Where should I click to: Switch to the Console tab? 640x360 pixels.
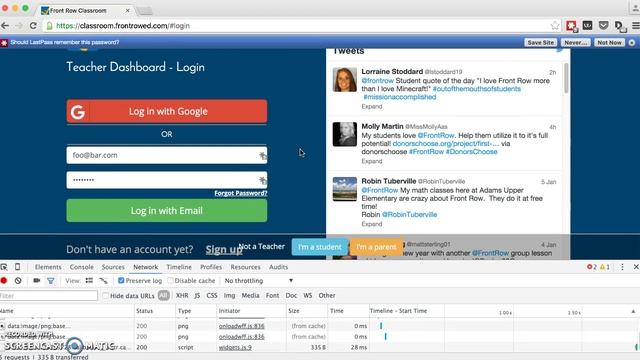(82, 267)
